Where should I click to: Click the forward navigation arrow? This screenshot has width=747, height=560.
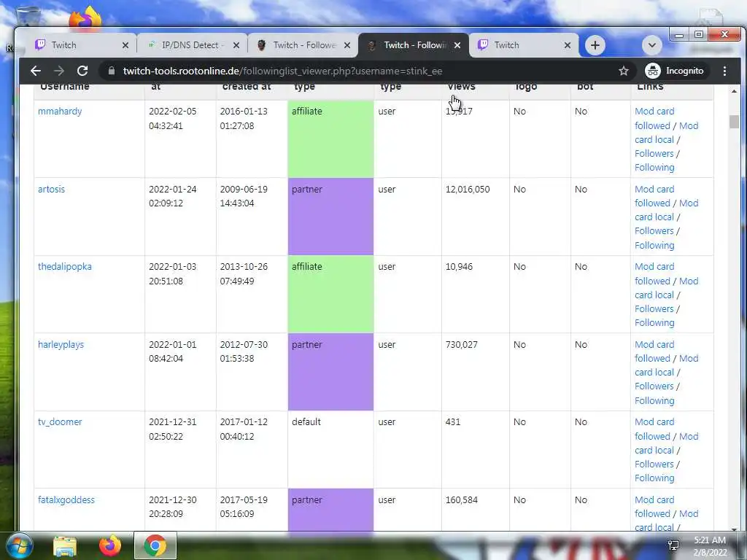(x=59, y=71)
